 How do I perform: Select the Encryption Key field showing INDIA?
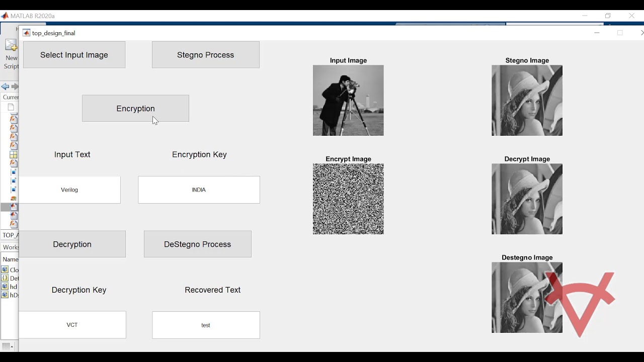[199, 190]
